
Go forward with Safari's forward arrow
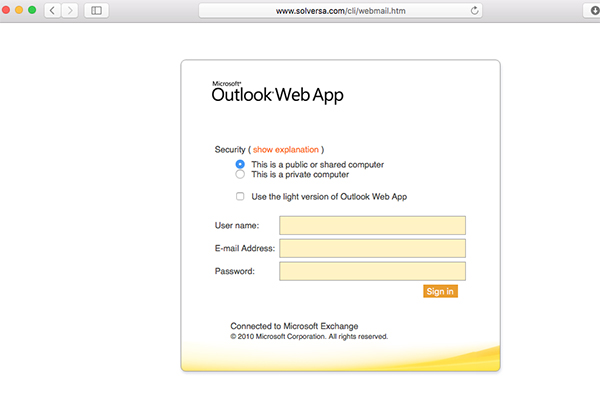[x=70, y=10]
